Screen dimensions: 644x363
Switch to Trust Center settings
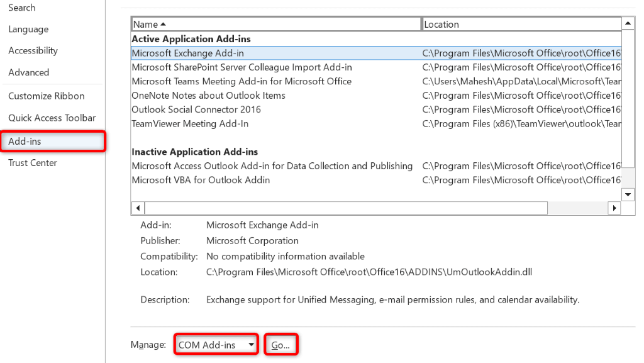(33, 163)
